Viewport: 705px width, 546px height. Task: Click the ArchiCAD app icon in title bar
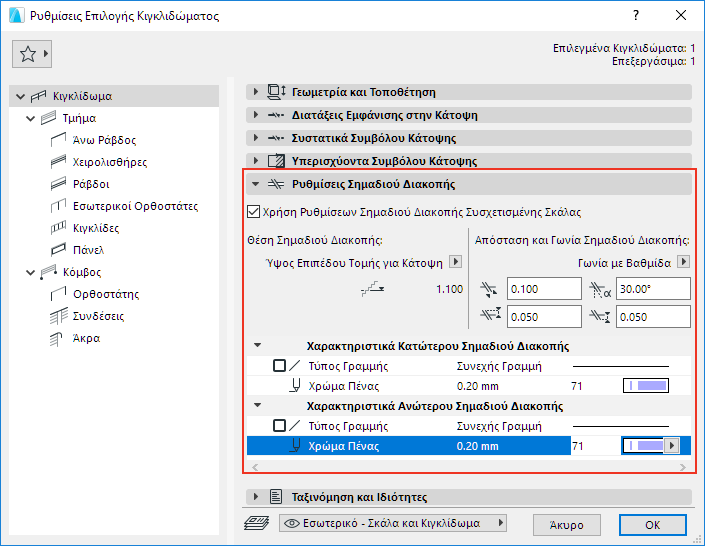coord(17,16)
